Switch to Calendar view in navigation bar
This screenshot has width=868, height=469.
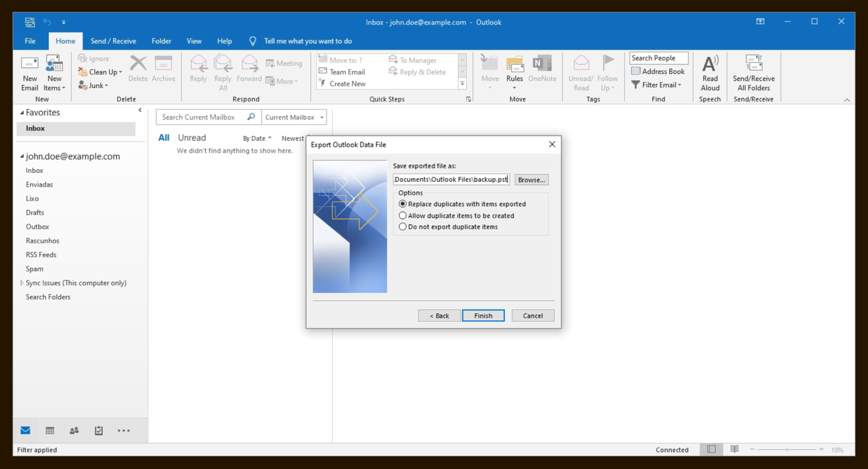tap(50, 431)
